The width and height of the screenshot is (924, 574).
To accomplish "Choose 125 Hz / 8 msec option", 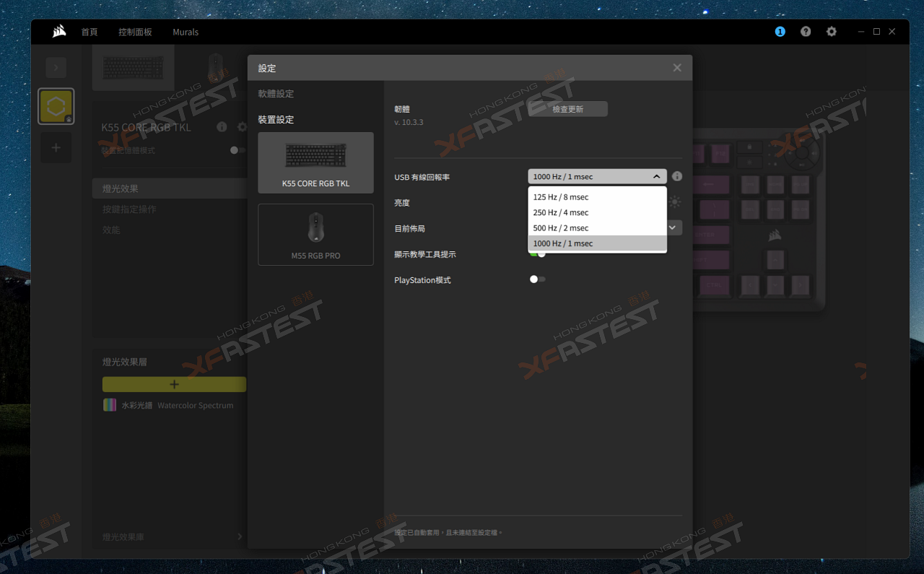I will point(597,197).
